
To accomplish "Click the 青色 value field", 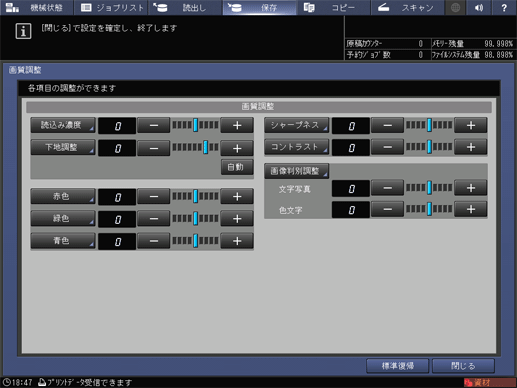I will click(117, 241).
